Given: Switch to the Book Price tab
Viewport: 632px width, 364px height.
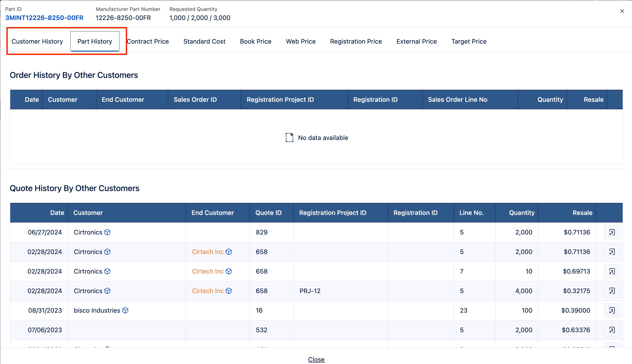Looking at the screenshot, I should click(x=256, y=41).
